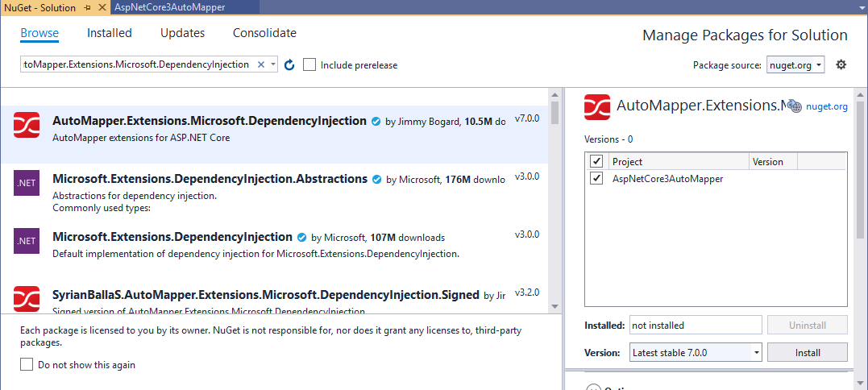Viewport: 868px width, 390px height.
Task: Clear the search box text
Action: pyautogui.click(x=261, y=64)
